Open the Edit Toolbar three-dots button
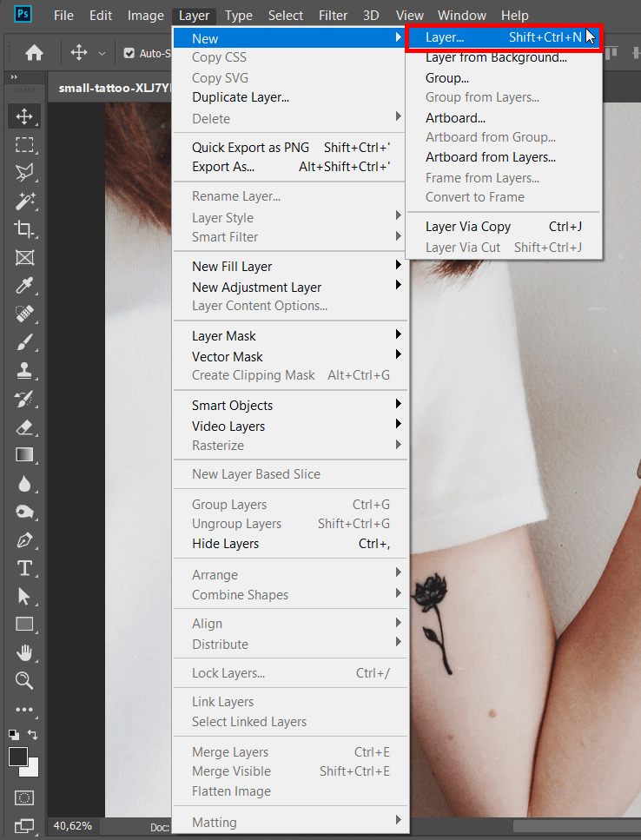The width and height of the screenshot is (641, 840). pyautogui.click(x=24, y=710)
